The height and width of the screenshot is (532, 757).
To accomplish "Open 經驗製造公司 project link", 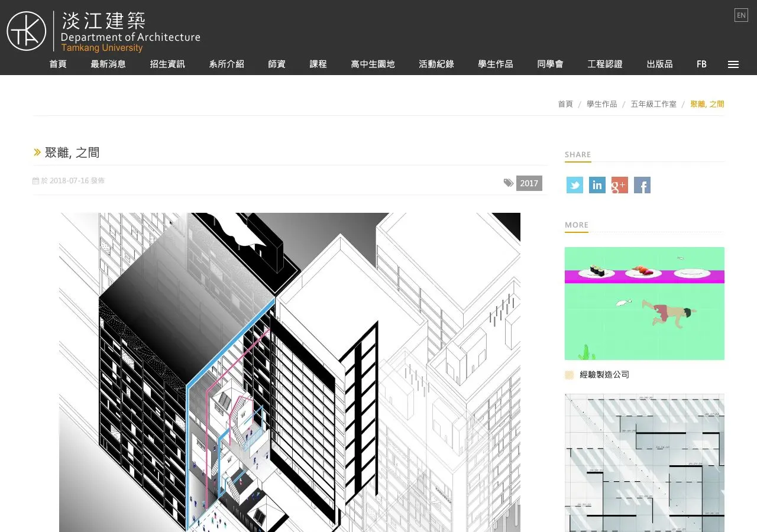I will (604, 375).
